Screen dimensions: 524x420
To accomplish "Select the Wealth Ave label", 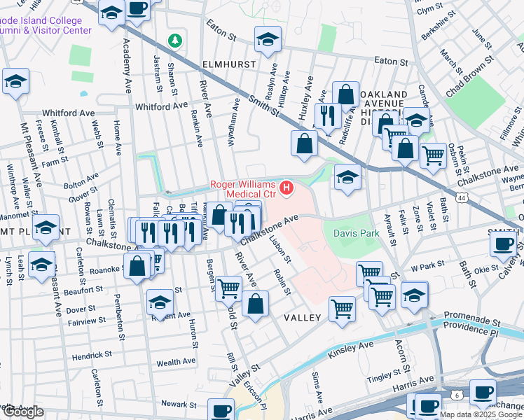I will click(176, 362).
